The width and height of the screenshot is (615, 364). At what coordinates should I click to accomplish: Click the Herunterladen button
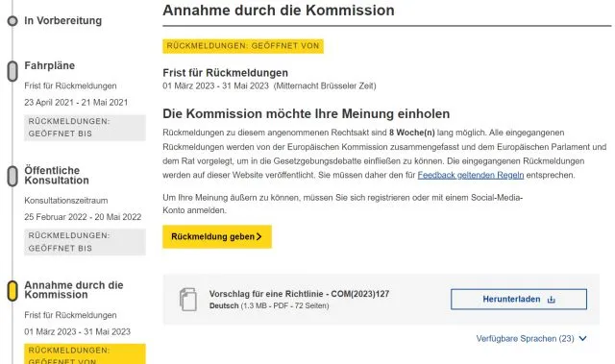point(519,300)
